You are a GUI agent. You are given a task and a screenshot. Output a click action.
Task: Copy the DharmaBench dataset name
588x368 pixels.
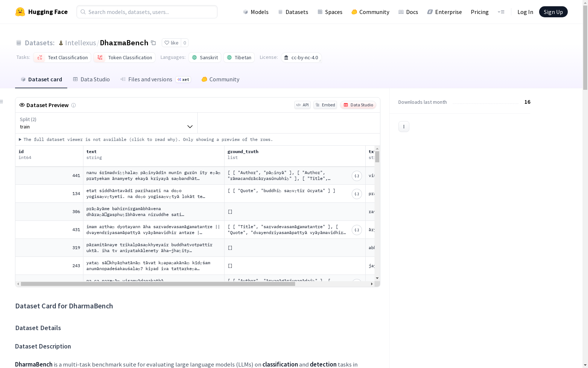click(154, 43)
